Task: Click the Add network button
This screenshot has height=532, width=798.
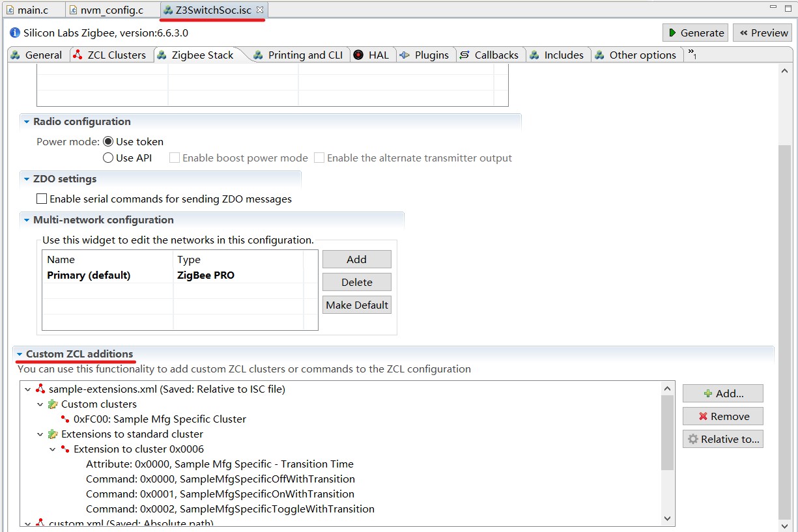Action: click(x=356, y=259)
